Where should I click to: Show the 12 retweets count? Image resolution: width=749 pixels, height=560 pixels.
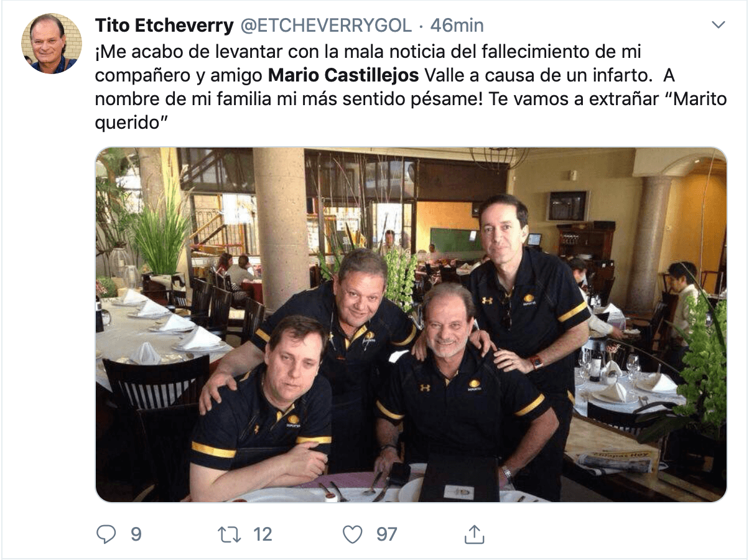(x=263, y=534)
